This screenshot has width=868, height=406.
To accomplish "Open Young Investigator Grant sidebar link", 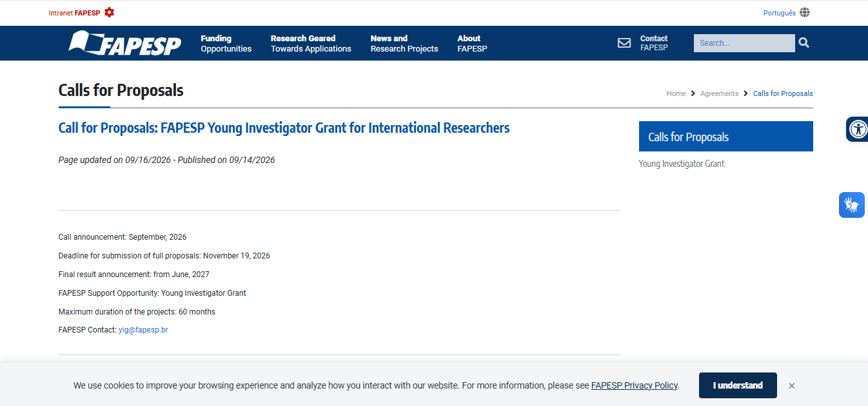I will tap(682, 164).
